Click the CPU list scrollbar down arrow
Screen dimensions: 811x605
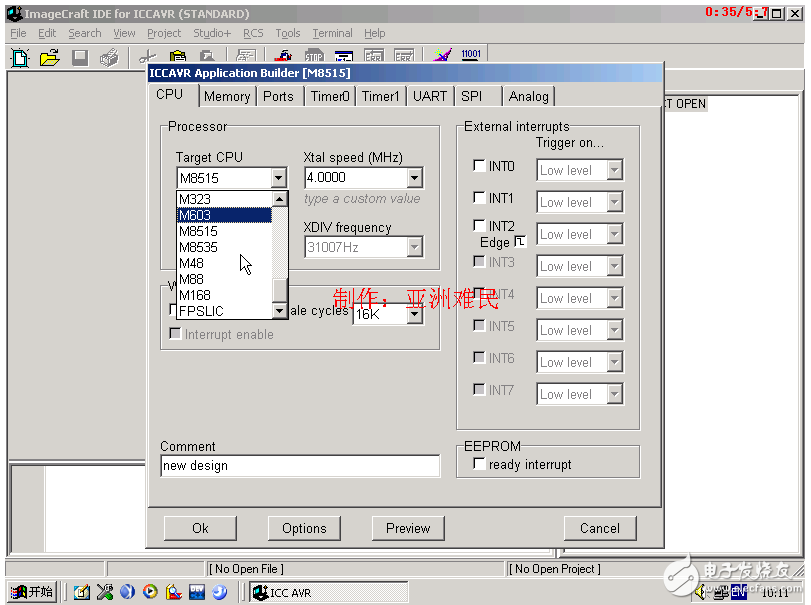(279, 311)
